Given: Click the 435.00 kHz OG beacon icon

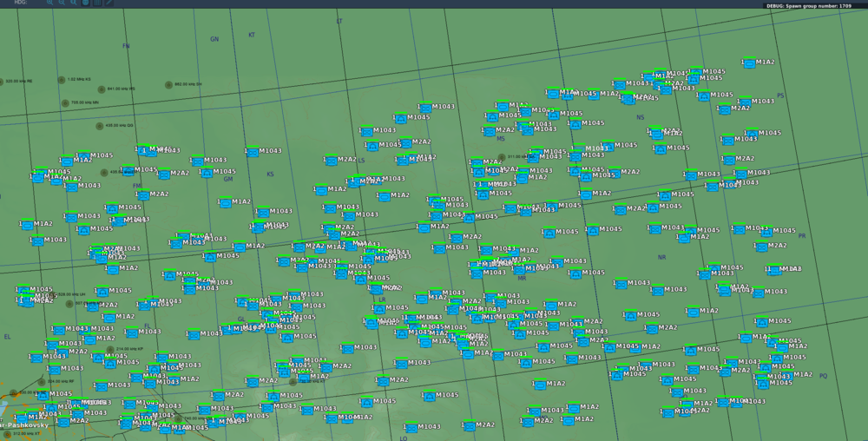Looking at the screenshot, I should tap(100, 126).
